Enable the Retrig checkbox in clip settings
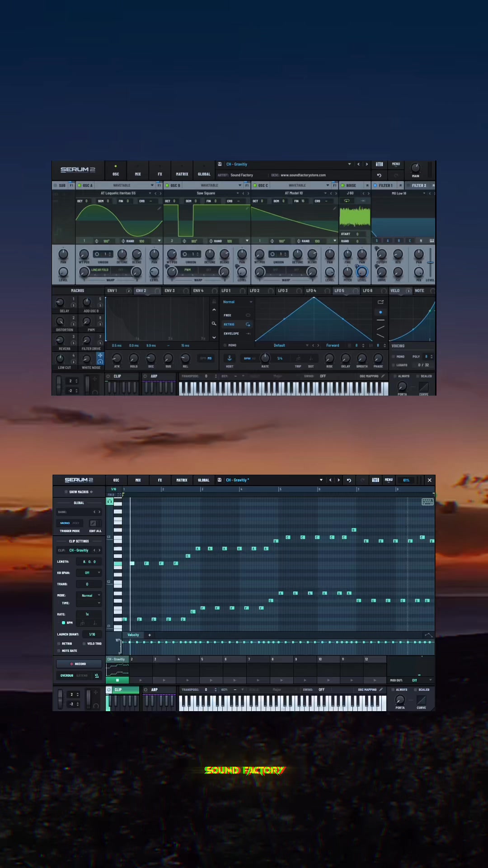The height and width of the screenshot is (868, 488). pos(59,643)
